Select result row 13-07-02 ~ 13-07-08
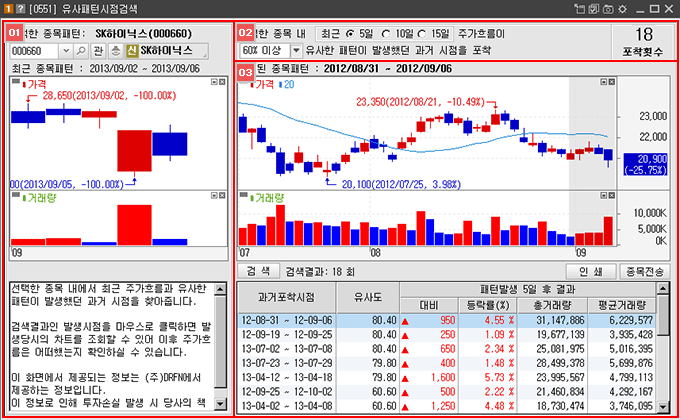 (447, 349)
